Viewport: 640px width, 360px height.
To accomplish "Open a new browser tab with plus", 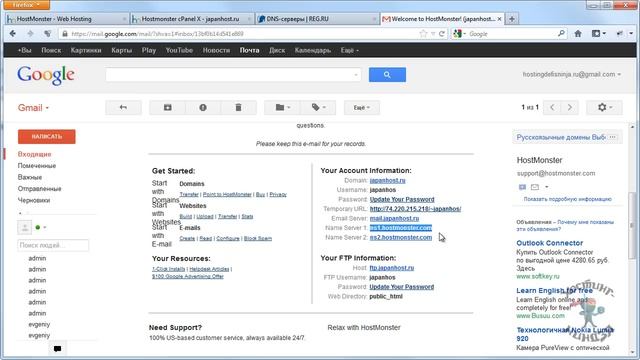I will point(512,19).
